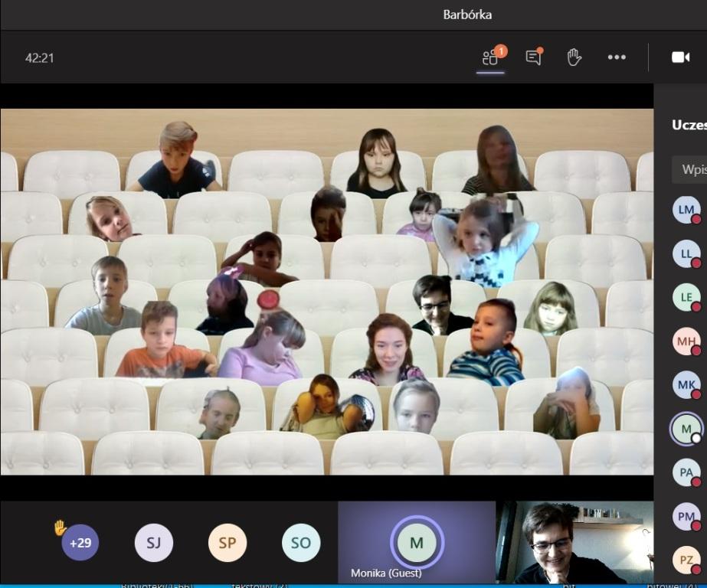Select participant avatar SJ in bottom strip
This screenshot has width=707, height=588.
click(x=154, y=543)
